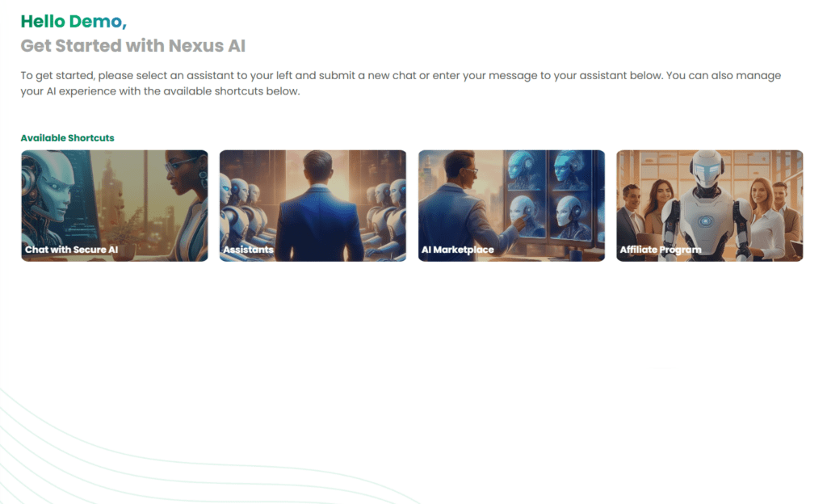Image resolution: width=827 pixels, height=504 pixels.
Task: Click the 'Available Shortcuts' section title
Action: coord(68,138)
